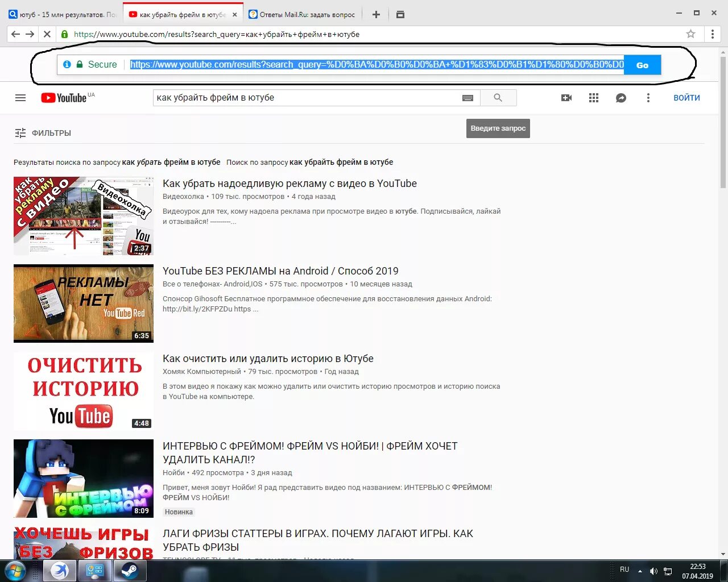Click the volume speaker tray icon
Screen dimensions: 728x582
click(x=653, y=571)
